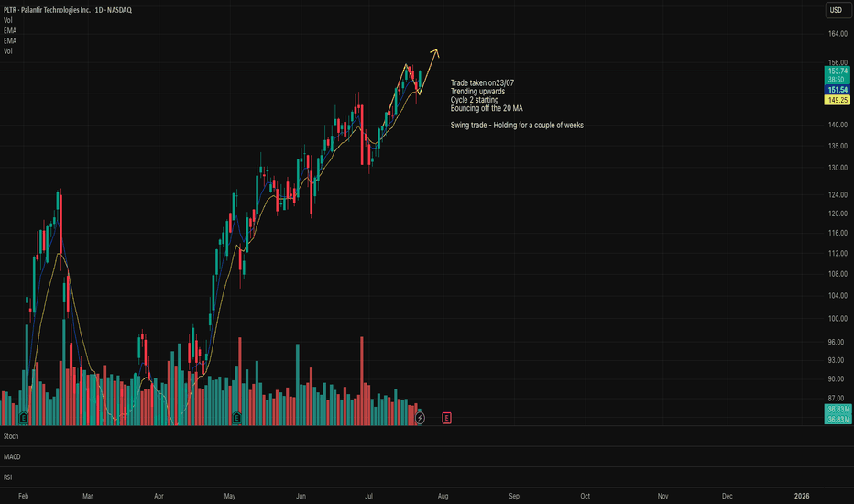
Task: Select the 'Cycle 2 starting' note line
Action: 475,100
